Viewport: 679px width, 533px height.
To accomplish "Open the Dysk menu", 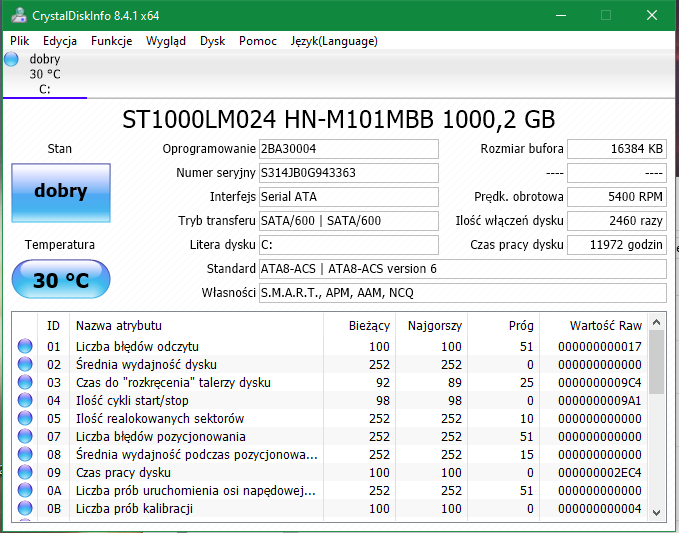I will tap(212, 41).
